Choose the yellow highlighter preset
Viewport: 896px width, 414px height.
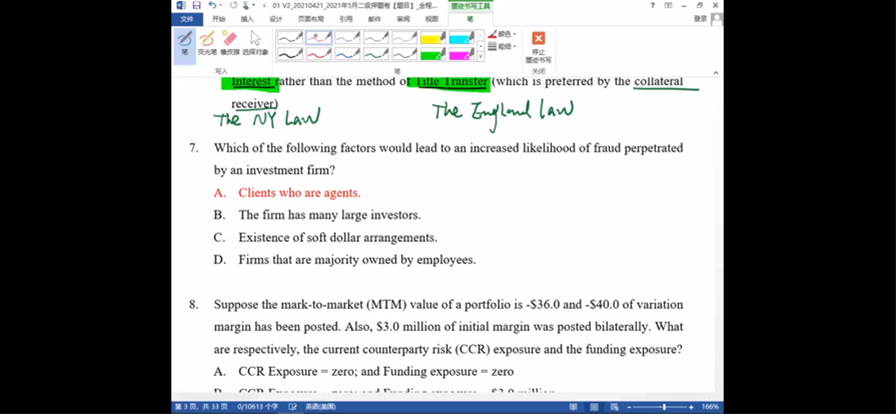pyautogui.click(x=433, y=38)
